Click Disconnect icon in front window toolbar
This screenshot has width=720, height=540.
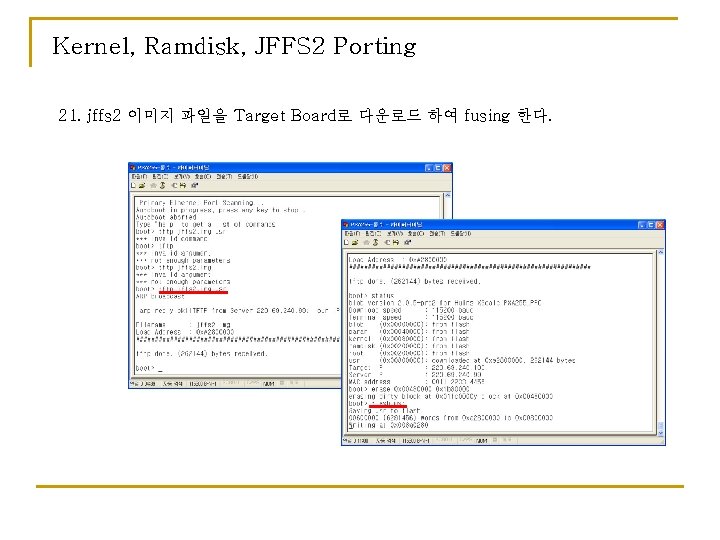pyautogui.click(x=375, y=242)
